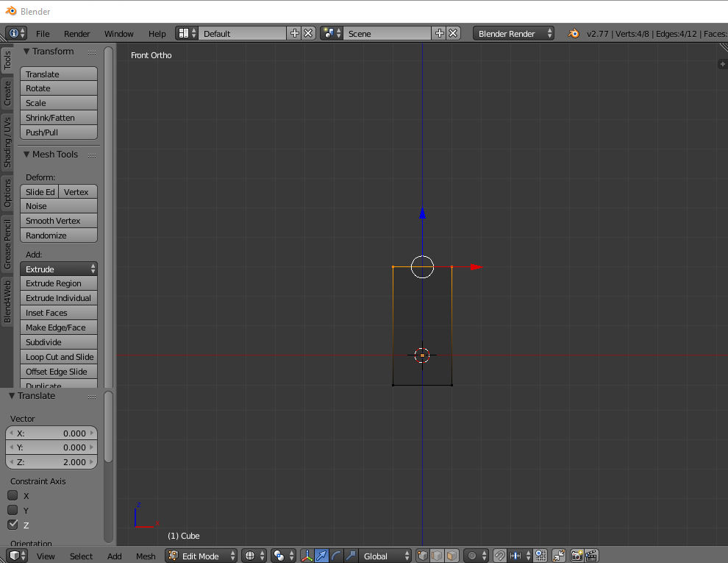
Task: Open the 3D View editor type icon
Action: 18,556
